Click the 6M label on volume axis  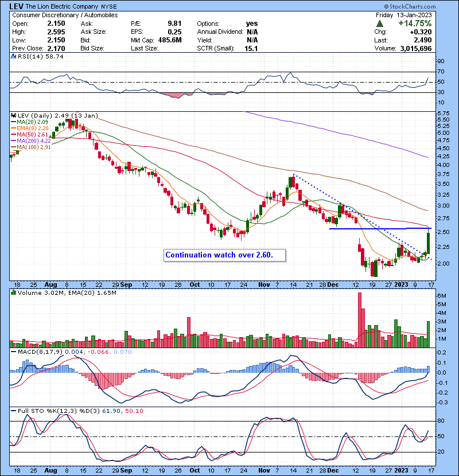441,295
